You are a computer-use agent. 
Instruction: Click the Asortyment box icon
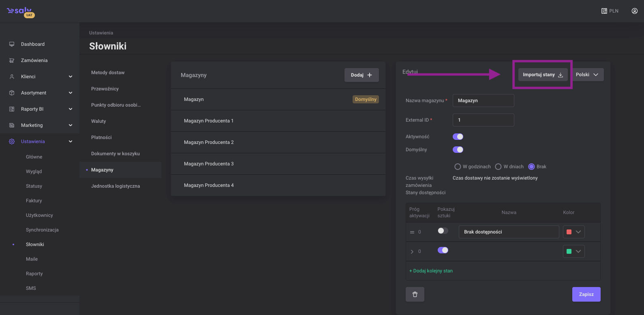[x=12, y=93]
